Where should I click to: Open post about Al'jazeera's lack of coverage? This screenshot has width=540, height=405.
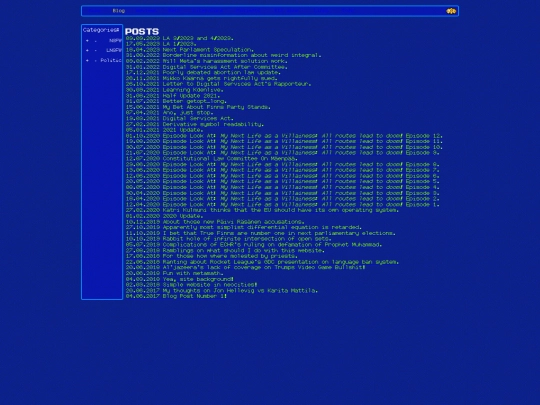(264, 267)
